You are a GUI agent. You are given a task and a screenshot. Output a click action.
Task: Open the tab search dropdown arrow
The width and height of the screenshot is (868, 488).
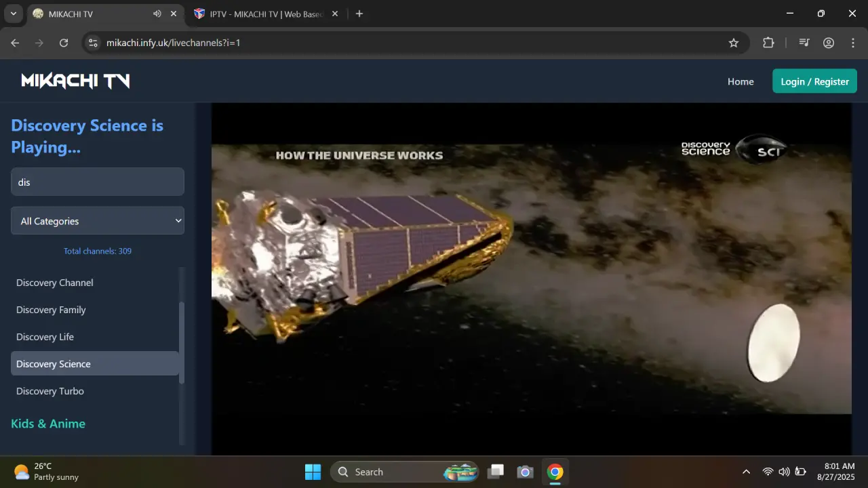(13, 14)
